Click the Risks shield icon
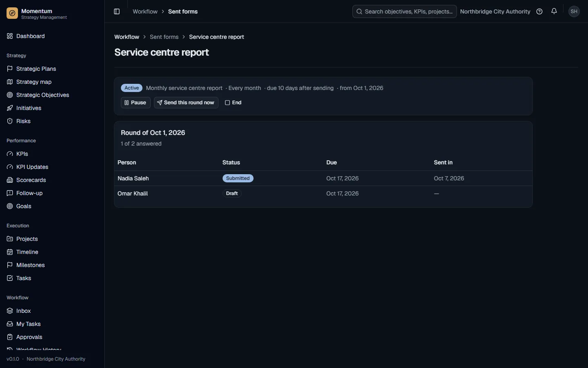Image resolution: width=588 pixels, height=368 pixels. click(x=10, y=121)
